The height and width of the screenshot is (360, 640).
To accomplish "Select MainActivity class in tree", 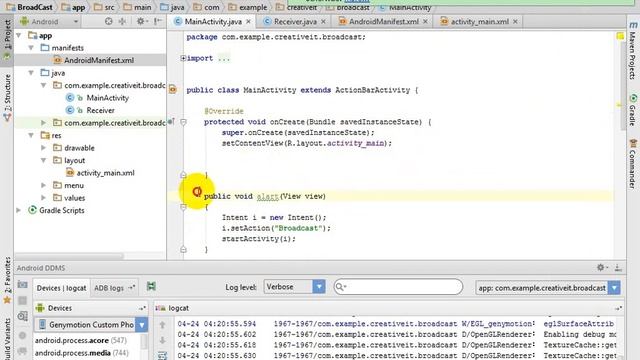I will click(x=107, y=98).
